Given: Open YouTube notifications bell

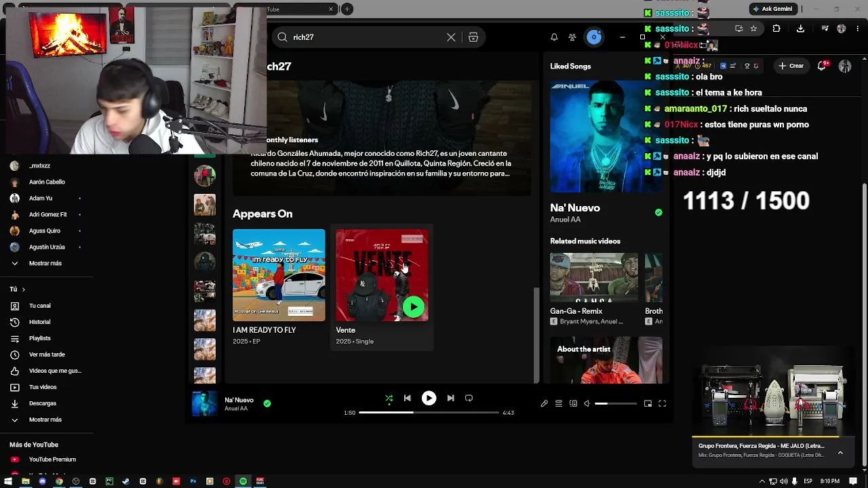Looking at the screenshot, I should point(822,66).
